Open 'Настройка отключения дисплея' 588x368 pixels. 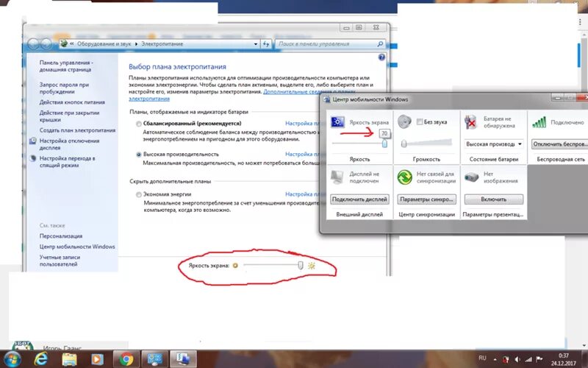[69, 144]
